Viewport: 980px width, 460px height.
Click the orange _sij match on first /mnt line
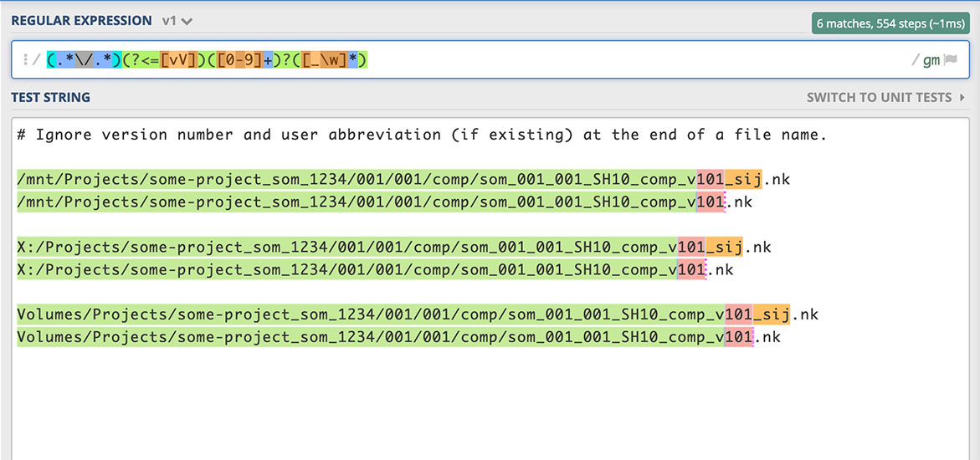744,179
